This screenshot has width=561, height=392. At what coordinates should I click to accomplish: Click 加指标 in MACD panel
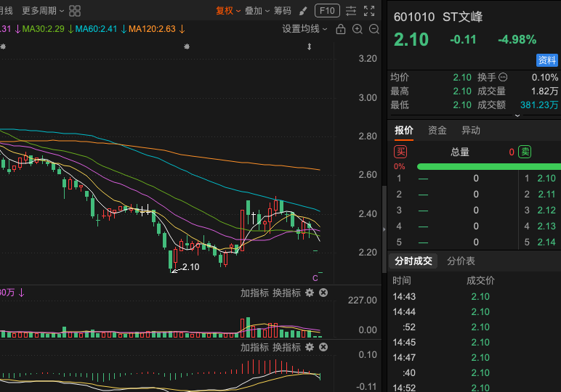pyautogui.click(x=254, y=347)
